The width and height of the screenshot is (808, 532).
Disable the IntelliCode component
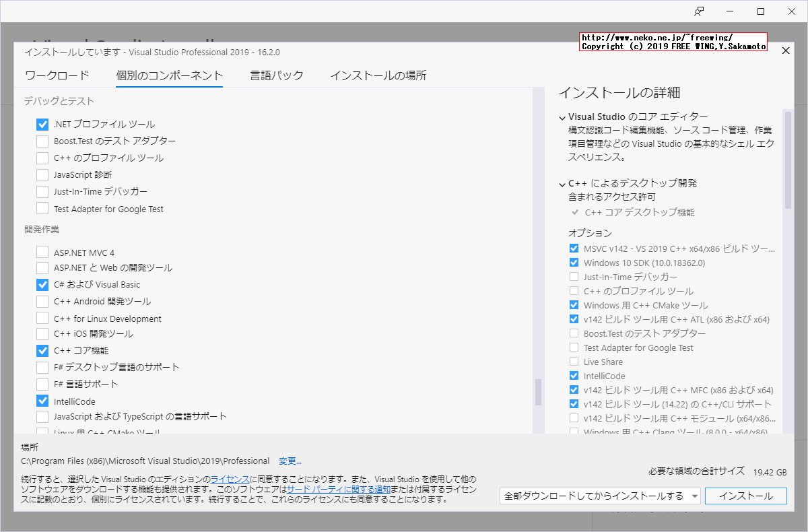pos(42,399)
